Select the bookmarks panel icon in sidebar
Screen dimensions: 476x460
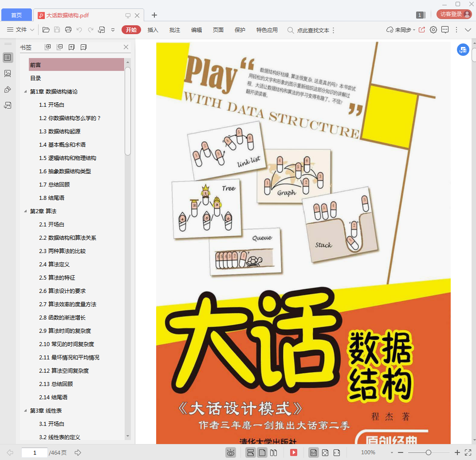pos(8,58)
